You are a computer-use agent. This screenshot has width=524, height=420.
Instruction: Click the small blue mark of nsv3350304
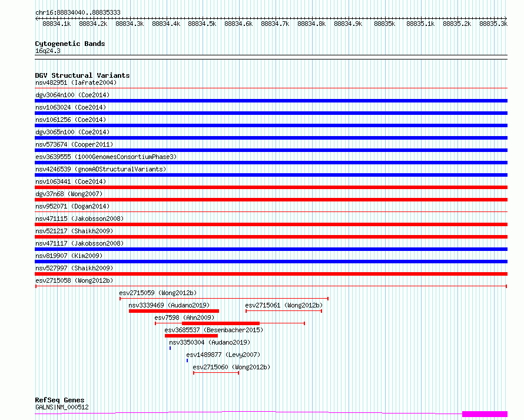[x=170, y=348]
